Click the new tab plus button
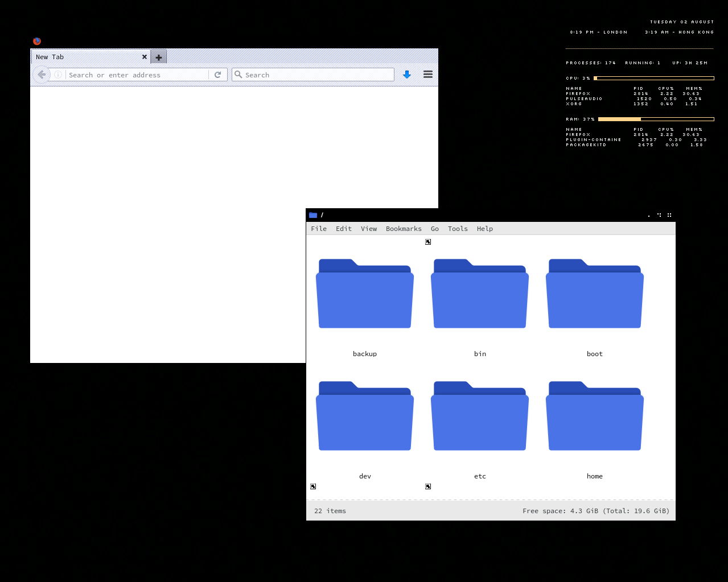This screenshot has height=582, width=728. [158, 56]
